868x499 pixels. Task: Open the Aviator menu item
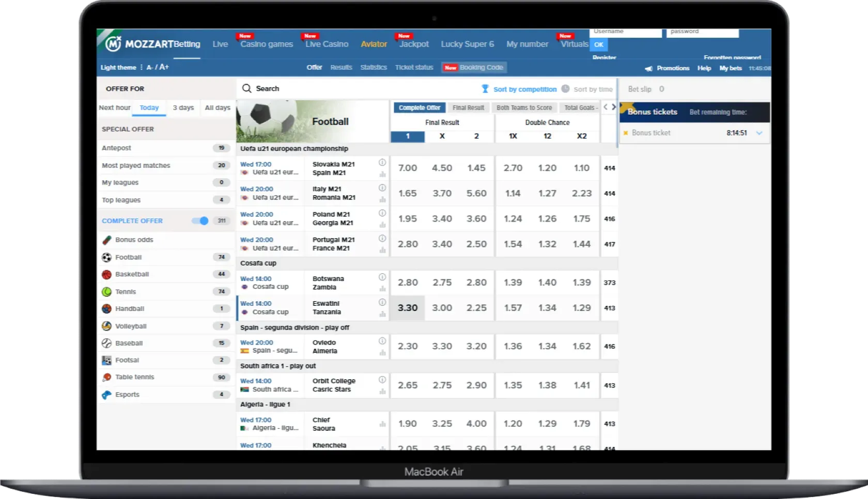point(374,44)
